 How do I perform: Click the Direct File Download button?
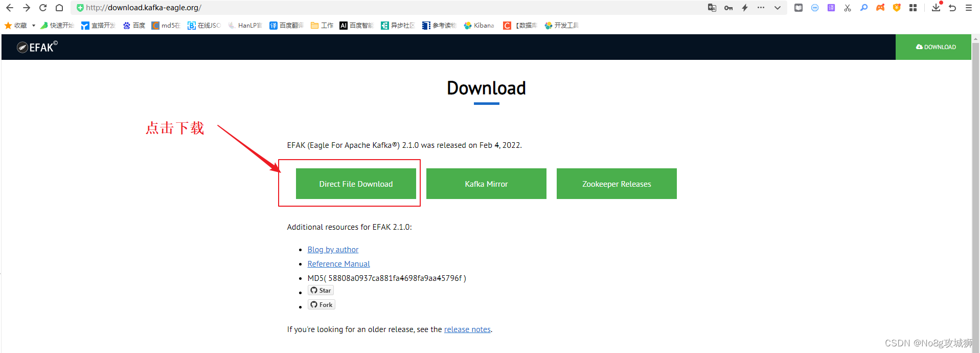point(356,184)
